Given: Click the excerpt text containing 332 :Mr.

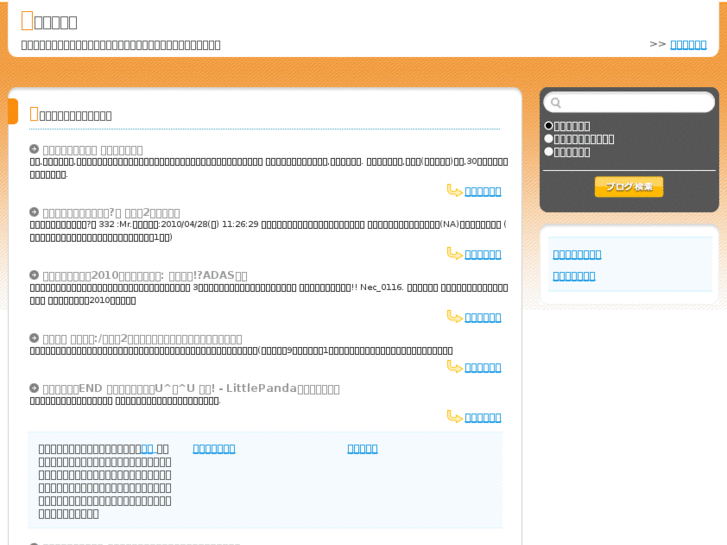Looking at the screenshot, I should tap(268, 231).
